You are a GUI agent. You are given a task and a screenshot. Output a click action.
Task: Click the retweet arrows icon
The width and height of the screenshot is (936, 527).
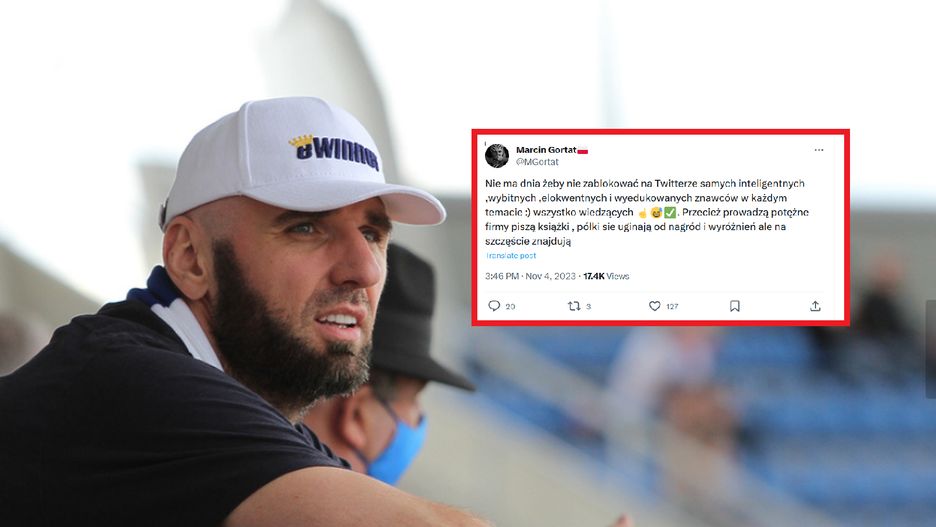pyautogui.click(x=574, y=306)
